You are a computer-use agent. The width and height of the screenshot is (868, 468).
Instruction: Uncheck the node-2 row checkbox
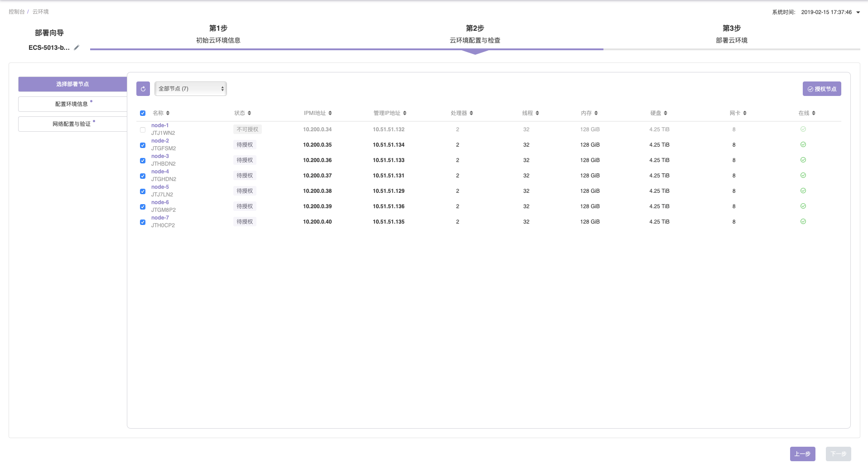tap(143, 145)
